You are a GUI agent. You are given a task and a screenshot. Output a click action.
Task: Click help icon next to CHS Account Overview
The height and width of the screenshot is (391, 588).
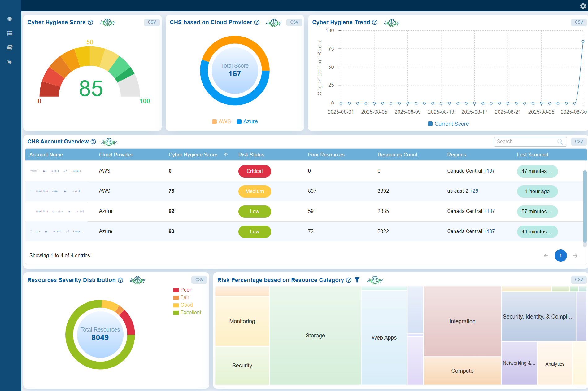(93, 142)
